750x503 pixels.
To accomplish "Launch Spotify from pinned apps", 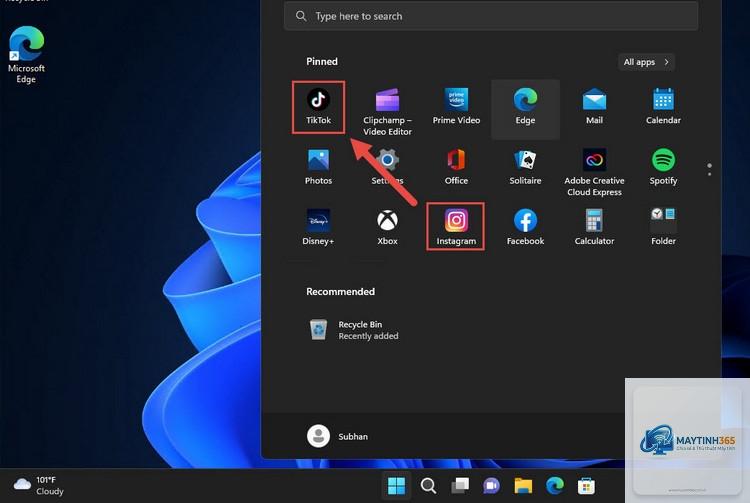I will (663, 166).
